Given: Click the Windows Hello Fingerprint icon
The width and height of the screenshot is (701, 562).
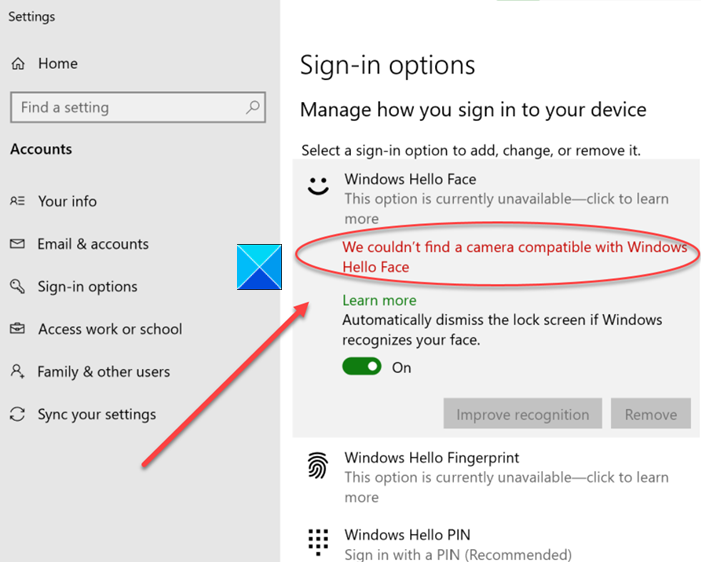Looking at the screenshot, I should [x=318, y=465].
